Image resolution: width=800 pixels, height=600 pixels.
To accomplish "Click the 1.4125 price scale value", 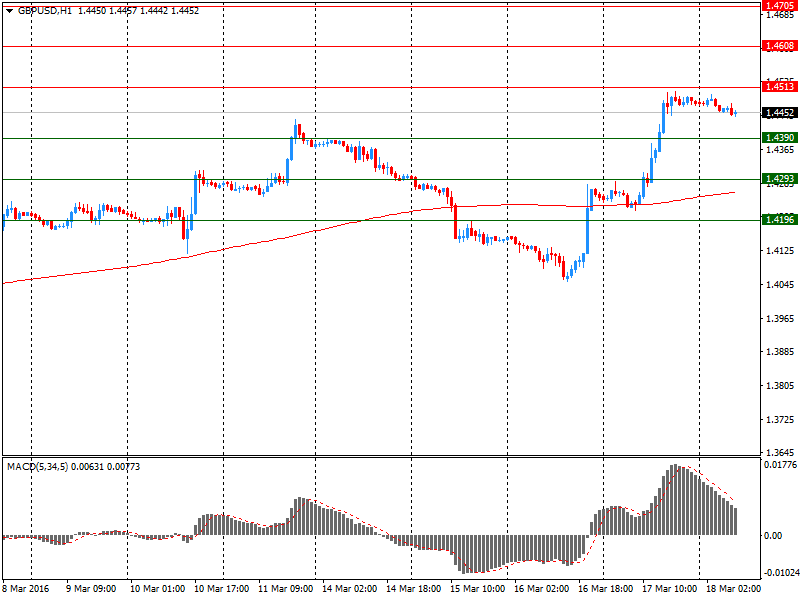I will click(x=780, y=251).
